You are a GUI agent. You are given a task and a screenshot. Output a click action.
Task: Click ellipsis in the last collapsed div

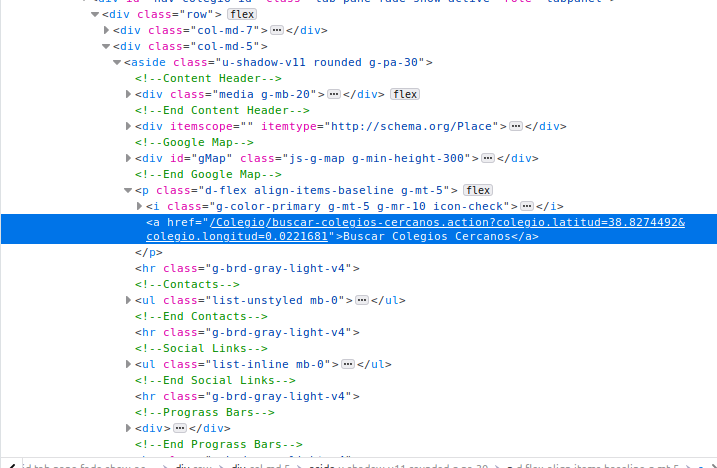[x=181, y=428]
